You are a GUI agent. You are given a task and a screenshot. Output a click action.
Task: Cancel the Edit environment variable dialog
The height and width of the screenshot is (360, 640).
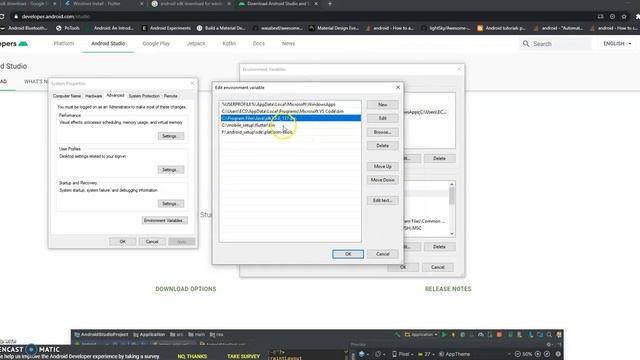click(x=382, y=254)
